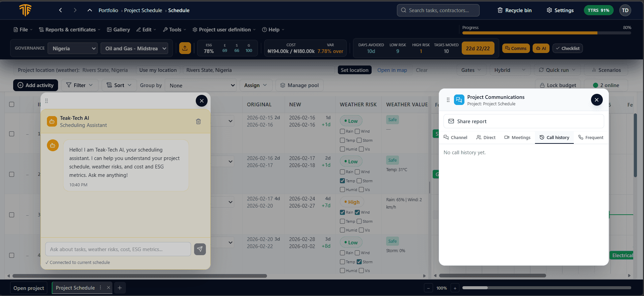Click Set location button
Viewport: 644px width, 296px height.
(x=354, y=70)
